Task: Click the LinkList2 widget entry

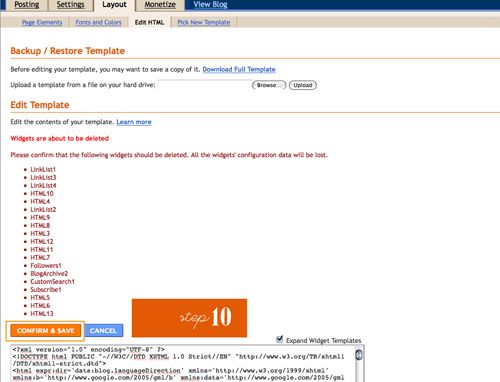Action: [43, 209]
